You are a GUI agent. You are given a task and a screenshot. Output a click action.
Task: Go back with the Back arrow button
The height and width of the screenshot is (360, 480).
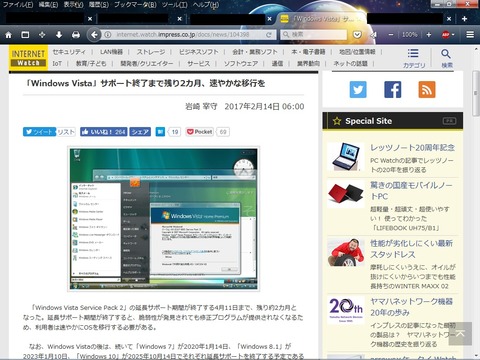tap(95, 35)
